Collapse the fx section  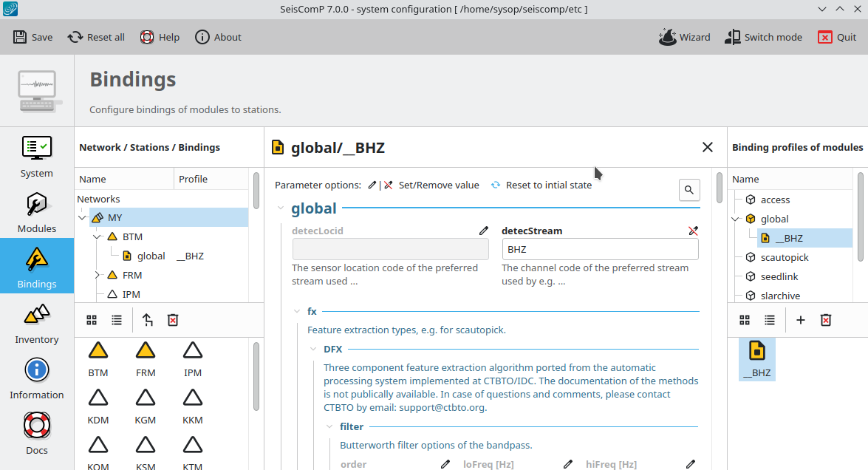pyautogui.click(x=296, y=311)
